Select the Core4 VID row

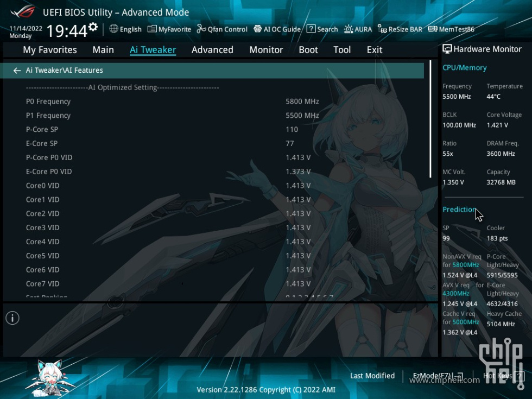(x=214, y=242)
